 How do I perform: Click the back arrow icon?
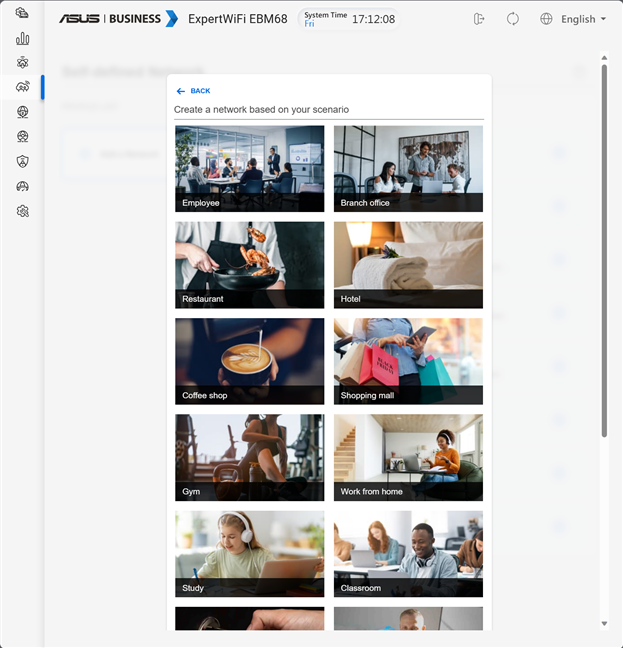click(x=181, y=91)
